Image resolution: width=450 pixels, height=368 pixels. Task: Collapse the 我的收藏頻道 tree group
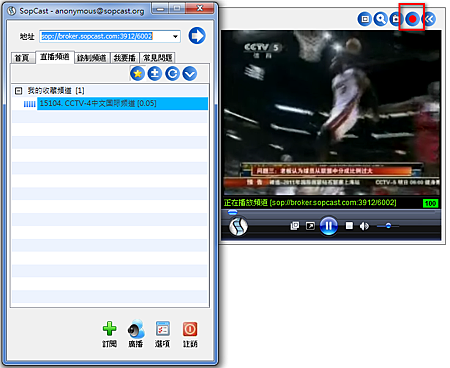pyautogui.click(x=19, y=91)
